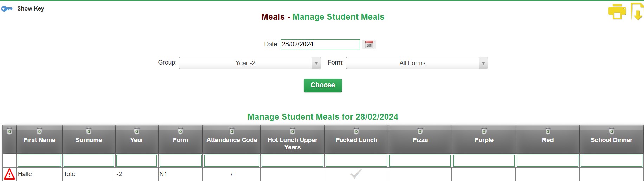Open the calendar date picker icon
644x181 pixels.
pyautogui.click(x=369, y=45)
